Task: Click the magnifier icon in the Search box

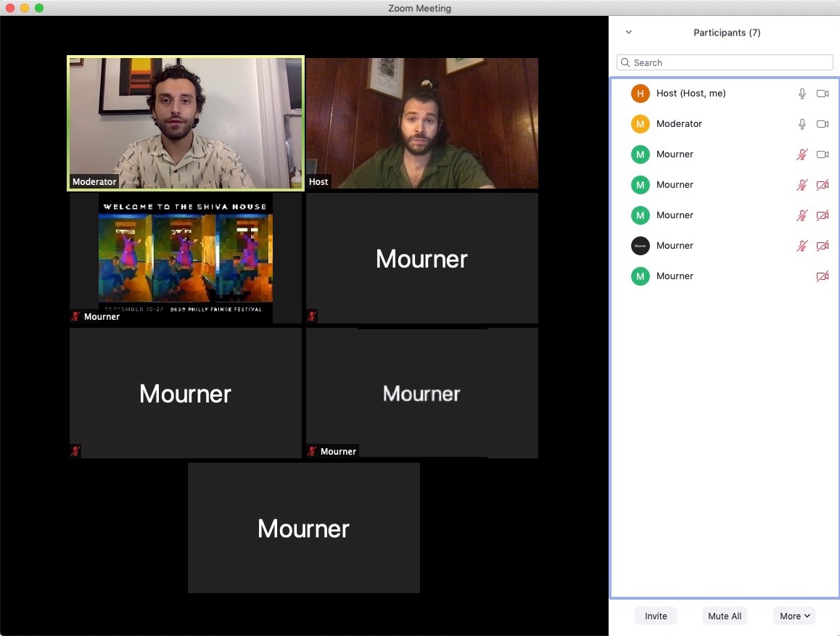Action: tap(625, 62)
